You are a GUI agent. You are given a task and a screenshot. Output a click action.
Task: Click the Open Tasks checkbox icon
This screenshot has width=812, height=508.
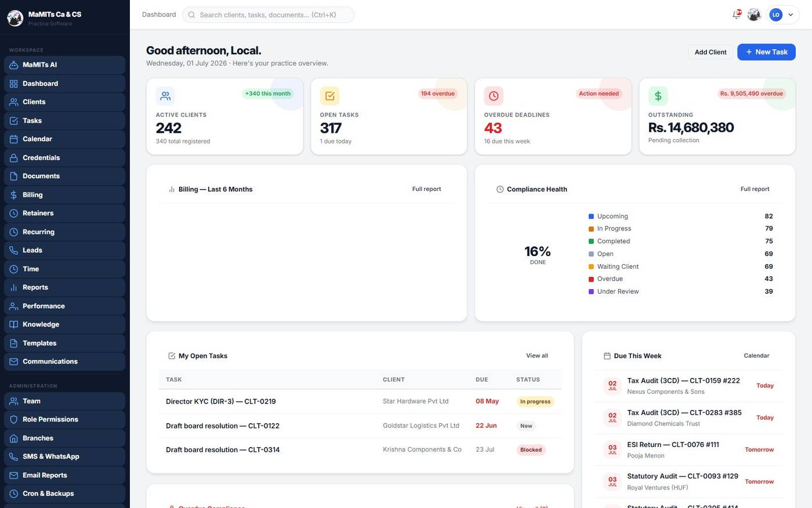(329, 96)
